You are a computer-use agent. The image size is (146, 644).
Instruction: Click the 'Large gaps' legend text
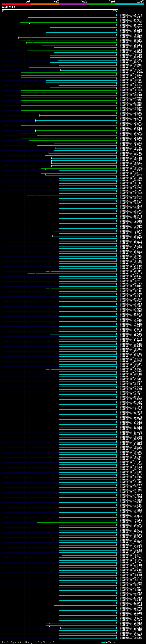[10, 642]
